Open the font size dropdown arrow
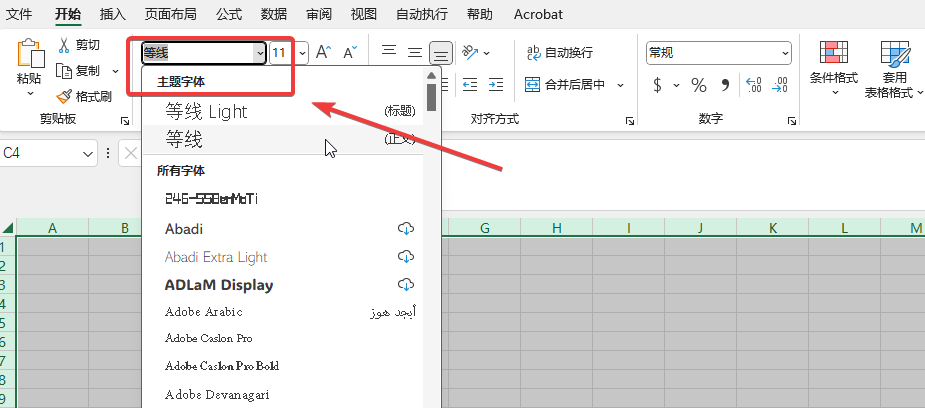 [303, 53]
